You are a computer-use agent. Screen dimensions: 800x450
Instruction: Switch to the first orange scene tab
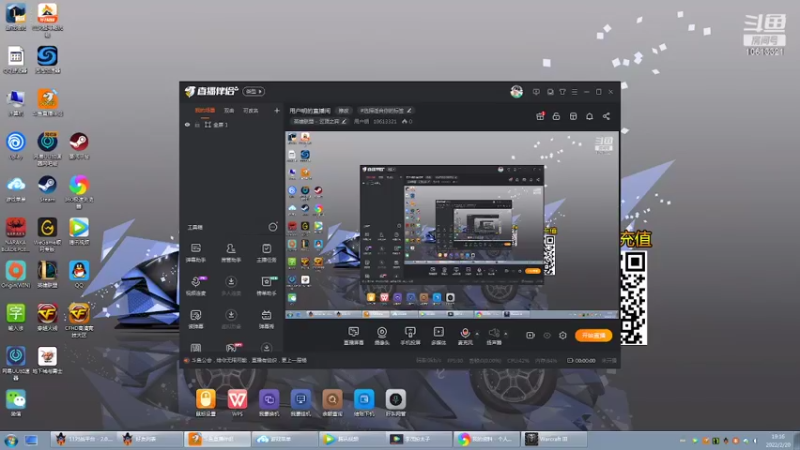pos(205,110)
